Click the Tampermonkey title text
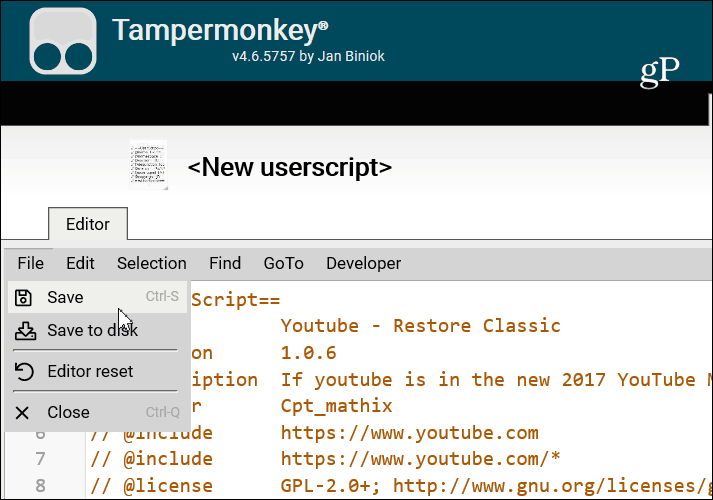The image size is (713, 500). coord(220,31)
